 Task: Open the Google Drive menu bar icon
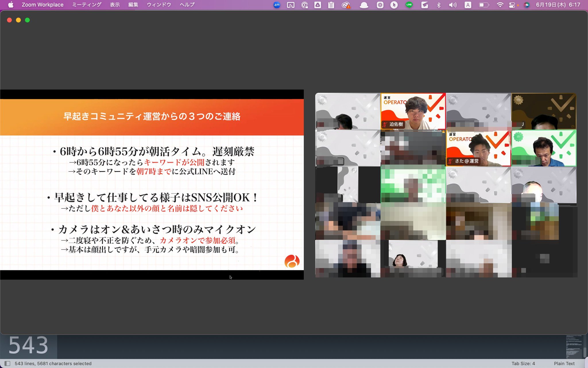click(x=318, y=5)
